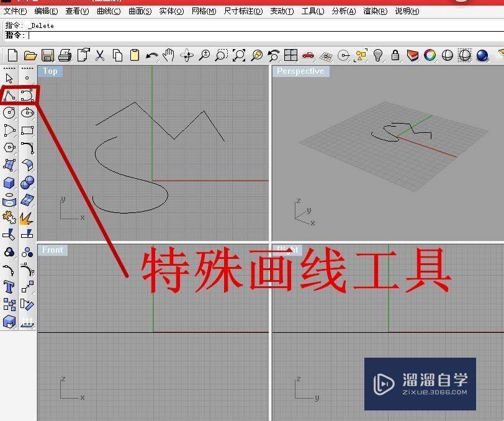Select the Polygon tool
504x421 pixels.
click(9, 148)
